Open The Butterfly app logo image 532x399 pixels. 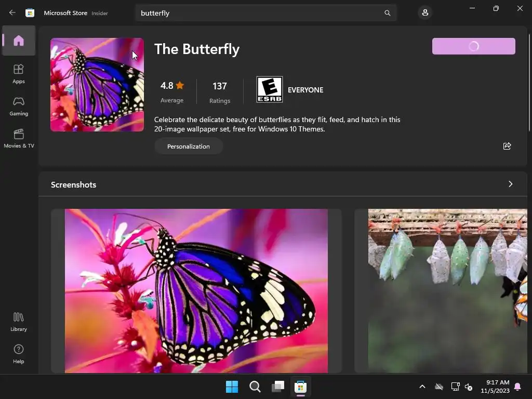click(x=97, y=85)
